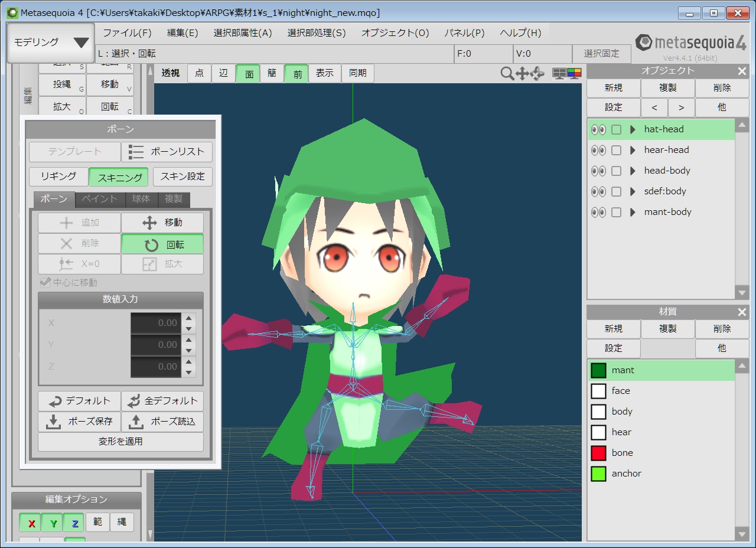
Task: Check the lock box for mant-body
Action: click(x=616, y=212)
